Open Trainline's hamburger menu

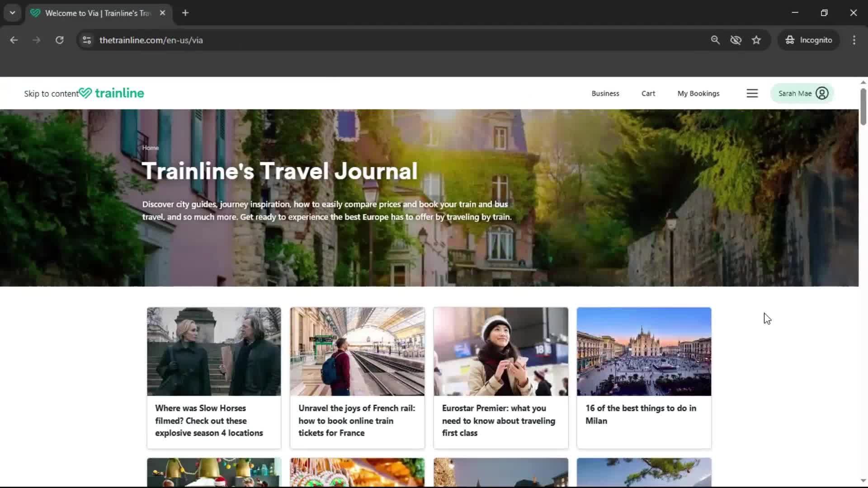point(752,93)
